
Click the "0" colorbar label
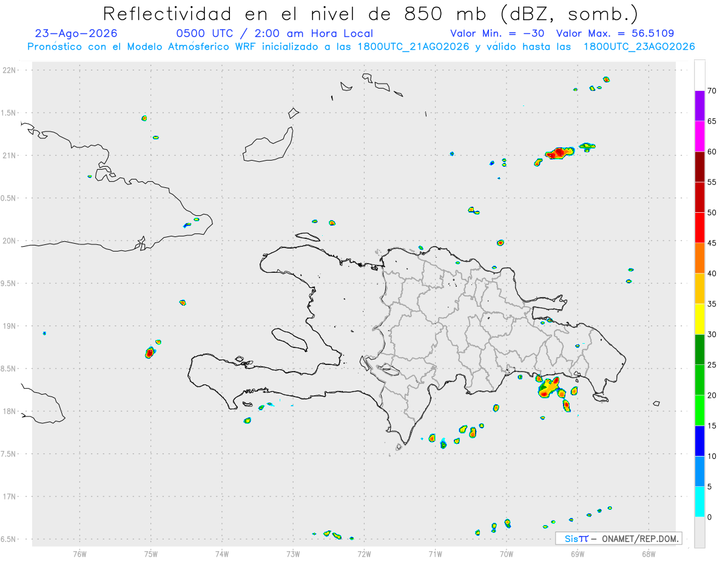click(x=709, y=517)
